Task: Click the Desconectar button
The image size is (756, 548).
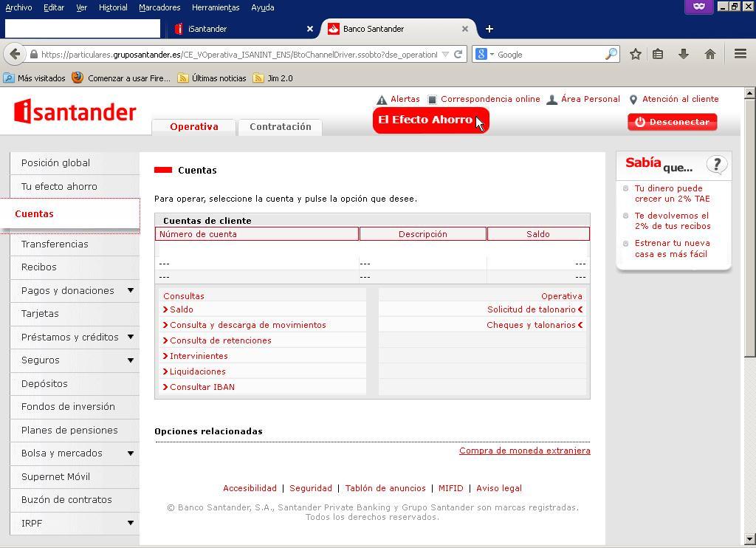Action: (x=672, y=122)
